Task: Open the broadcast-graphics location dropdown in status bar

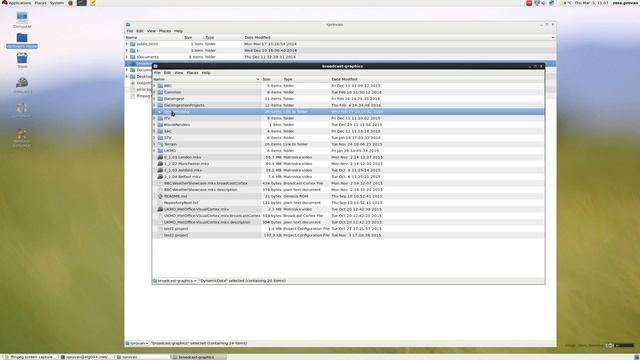Action: point(175,281)
